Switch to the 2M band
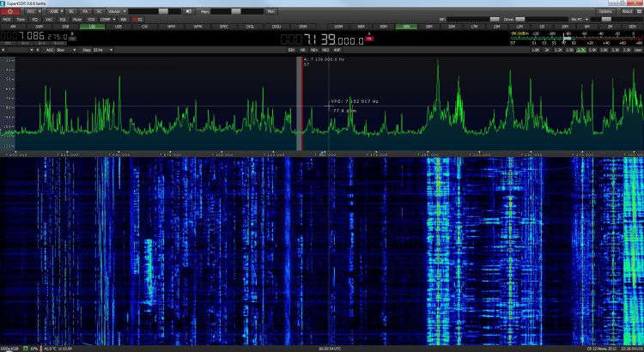The image size is (644, 352). [610, 27]
